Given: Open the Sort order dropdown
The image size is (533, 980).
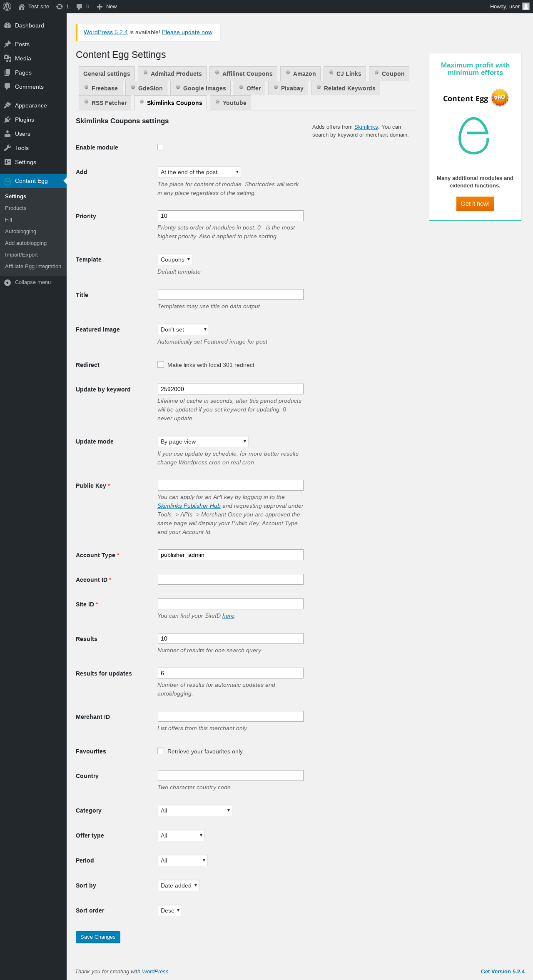Looking at the screenshot, I should (169, 910).
